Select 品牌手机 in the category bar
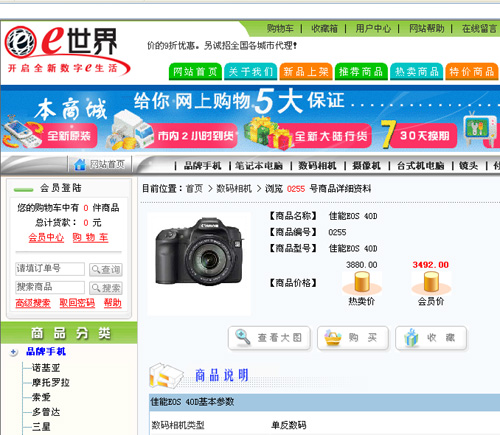Image resolution: width=500 pixels, height=435 pixels. pyautogui.click(x=203, y=166)
